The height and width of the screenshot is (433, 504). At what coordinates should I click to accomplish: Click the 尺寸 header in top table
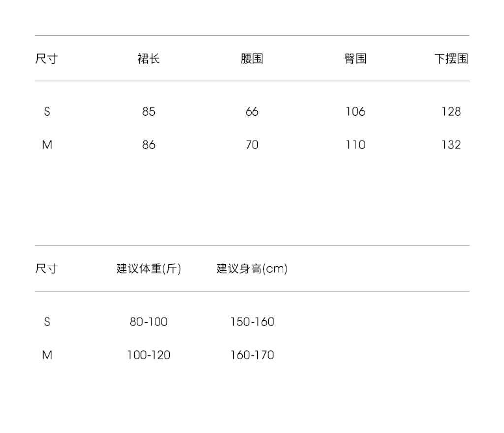47,59
